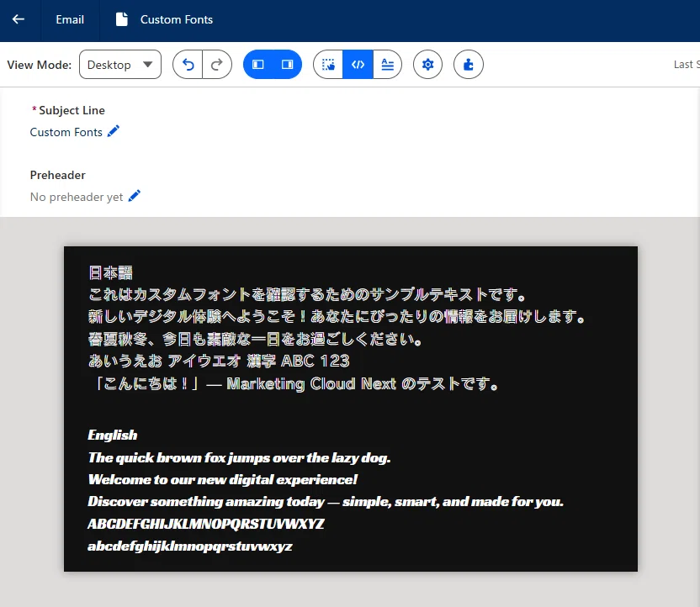Click the Custom Fonts subject line text
Screen dimensions: 700x607
click(66, 132)
